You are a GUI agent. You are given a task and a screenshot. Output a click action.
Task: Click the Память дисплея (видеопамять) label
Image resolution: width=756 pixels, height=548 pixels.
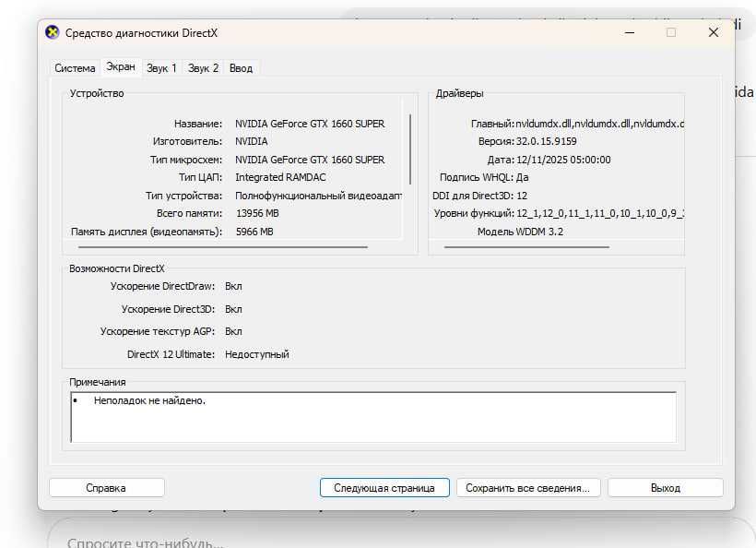(147, 232)
